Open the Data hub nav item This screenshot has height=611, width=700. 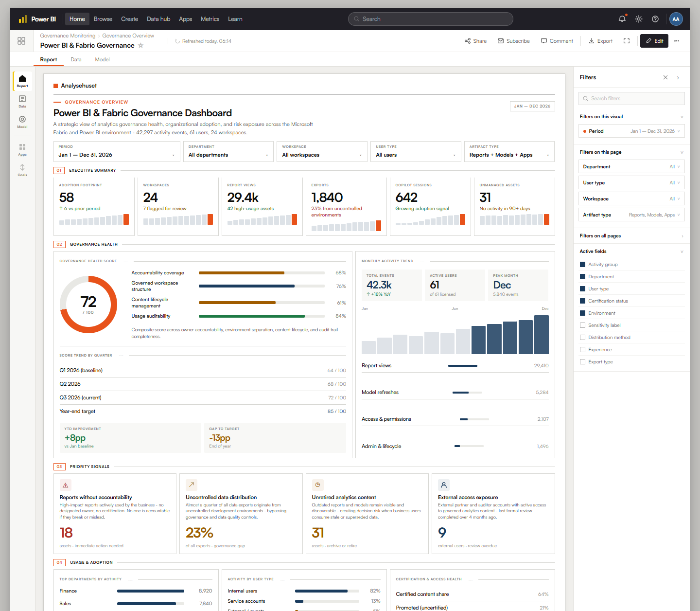[158, 19]
